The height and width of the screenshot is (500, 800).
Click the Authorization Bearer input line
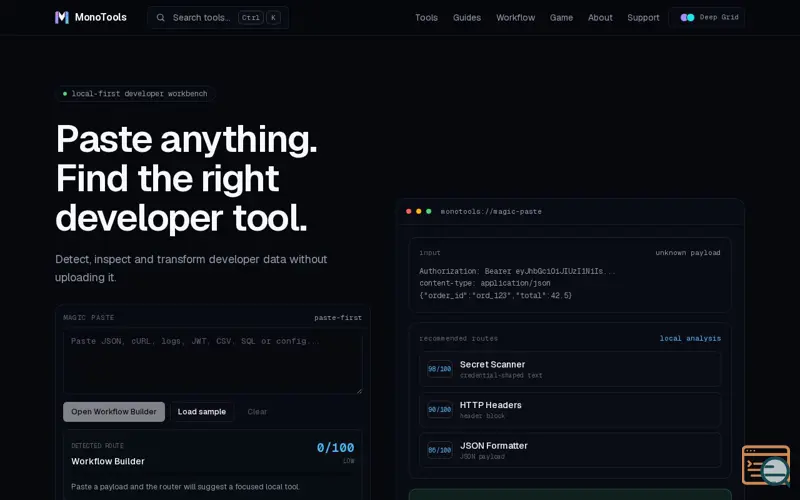pos(517,271)
